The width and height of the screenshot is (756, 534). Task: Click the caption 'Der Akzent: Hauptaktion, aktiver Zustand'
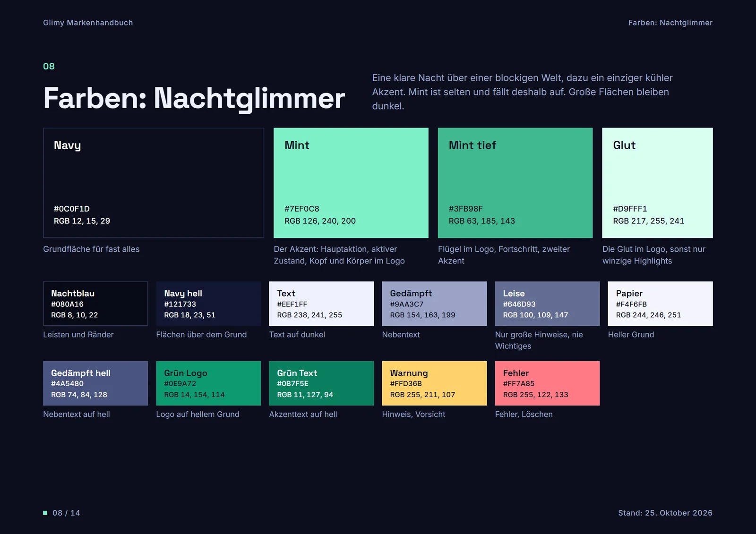[339, 255]
